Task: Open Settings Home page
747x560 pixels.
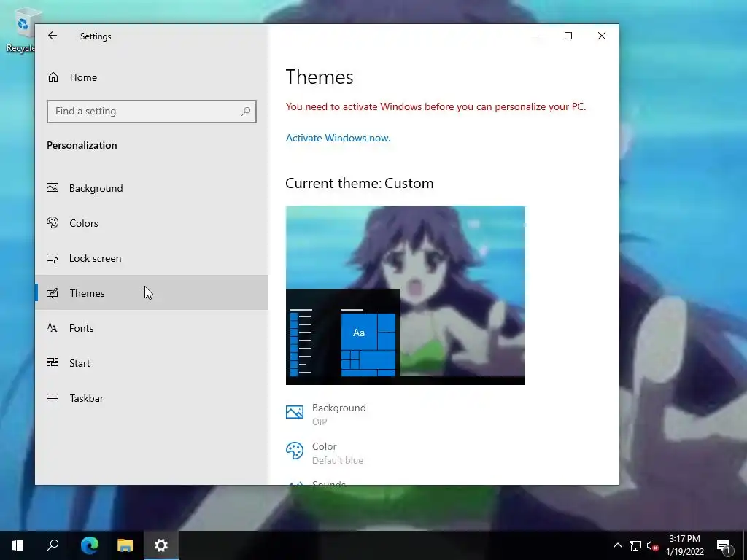Action: [152, 77]
